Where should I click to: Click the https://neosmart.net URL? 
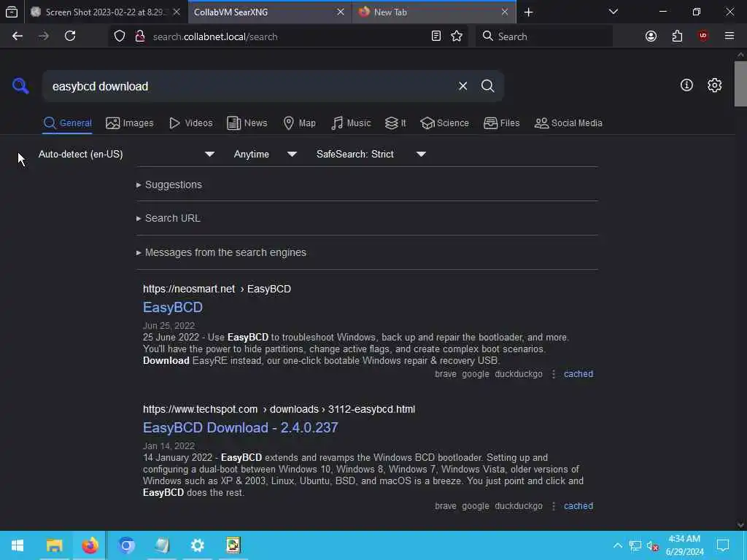189,289
